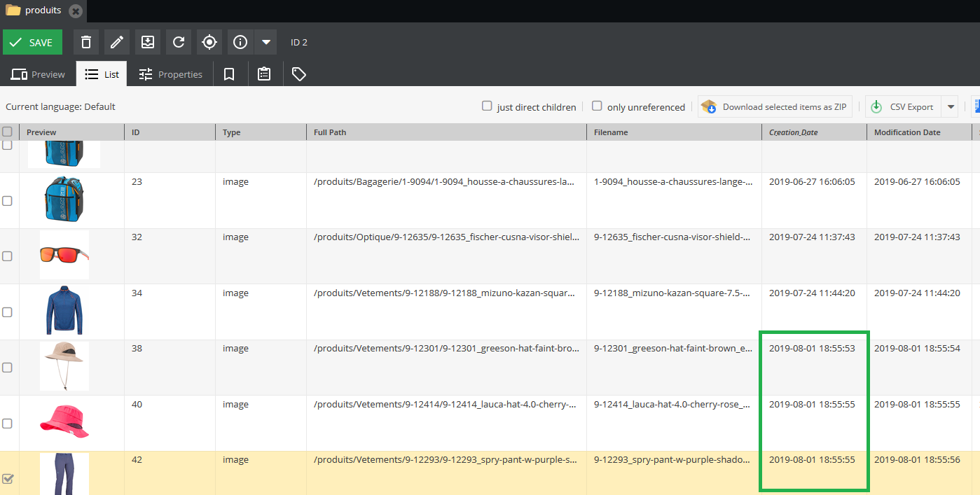Viewport: 980px width, 495px height.
Task: Sort by Creation Date column header
Action: click(x=814, y=132)
